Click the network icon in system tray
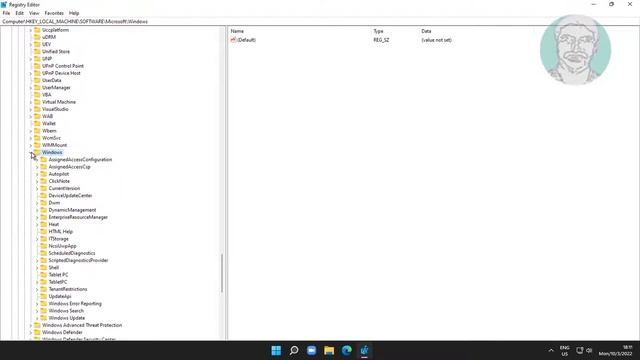Viewport: 640px width, 360px height. click(x=580, y=350)
